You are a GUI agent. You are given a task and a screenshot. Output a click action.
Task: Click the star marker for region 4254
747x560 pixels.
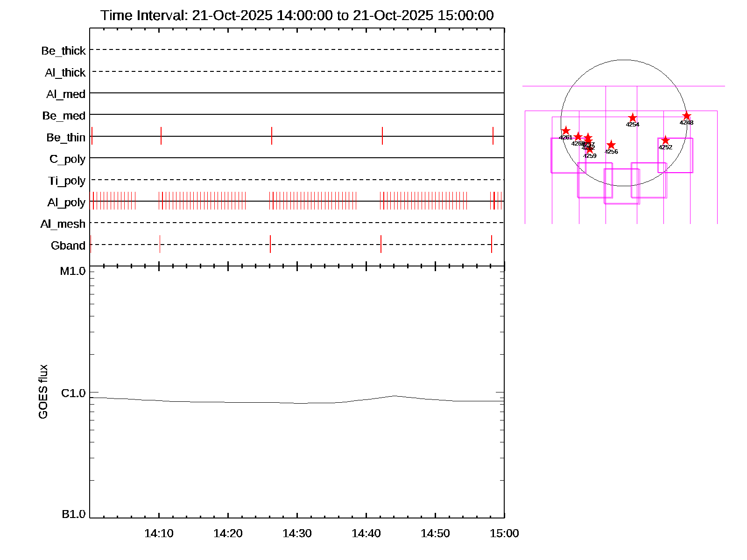[x=633, y=118]
